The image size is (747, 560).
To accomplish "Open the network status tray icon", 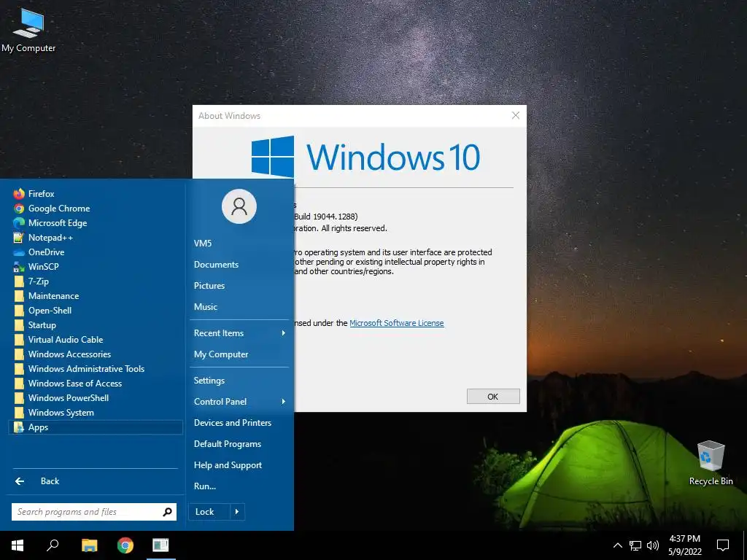I will tap(635, 545).
